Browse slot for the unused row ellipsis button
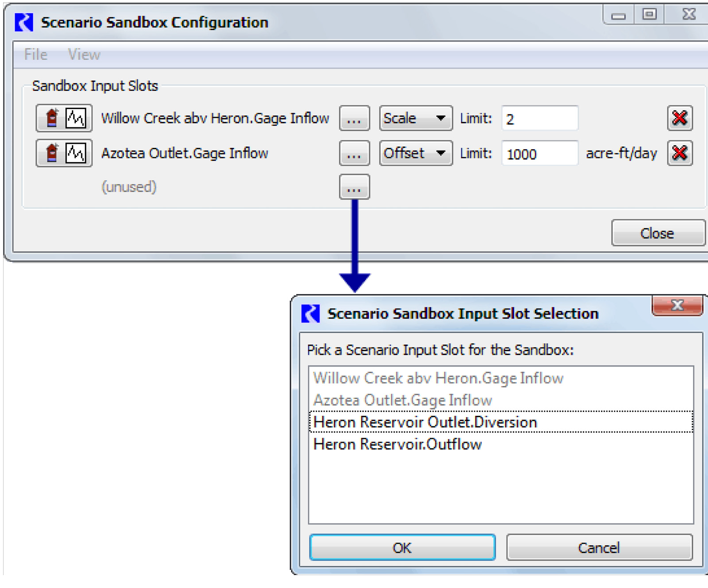This screenshot has height=588, width=708. 354,187
